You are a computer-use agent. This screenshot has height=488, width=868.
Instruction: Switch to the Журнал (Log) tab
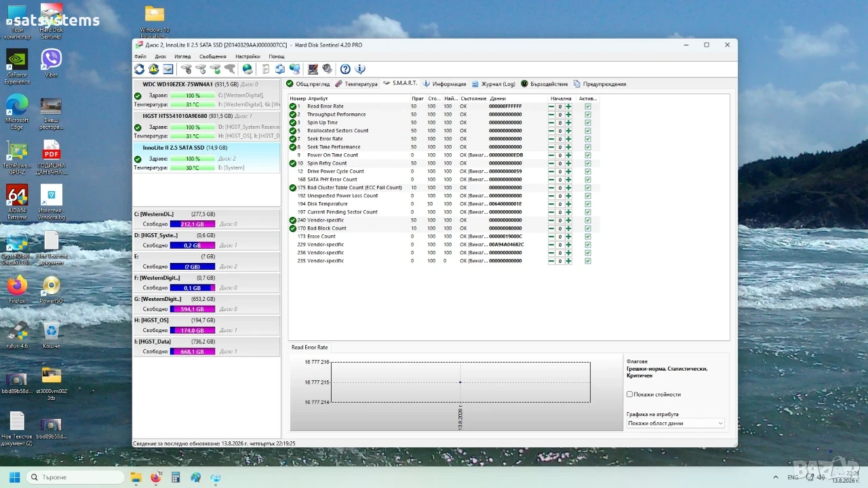click(x=493, y=84)
